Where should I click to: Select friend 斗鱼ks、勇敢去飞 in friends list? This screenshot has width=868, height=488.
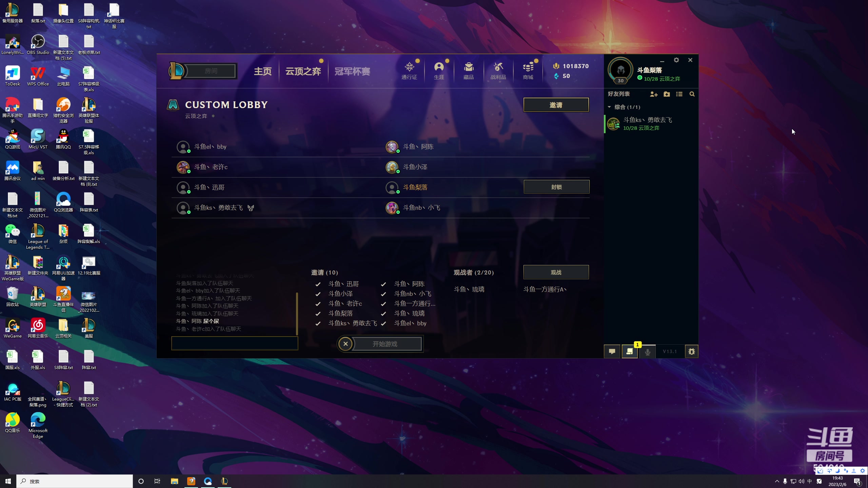click(x=651, y=124)
